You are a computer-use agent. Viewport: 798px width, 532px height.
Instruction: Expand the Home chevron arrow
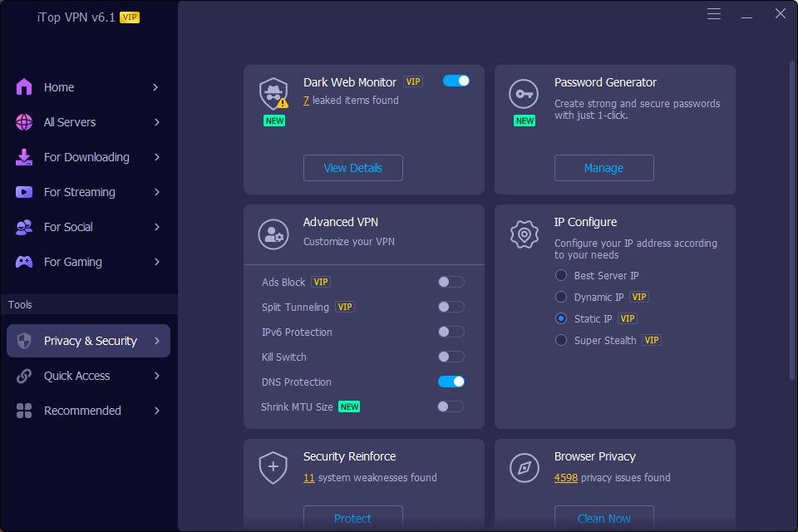(x=155, y=87)
